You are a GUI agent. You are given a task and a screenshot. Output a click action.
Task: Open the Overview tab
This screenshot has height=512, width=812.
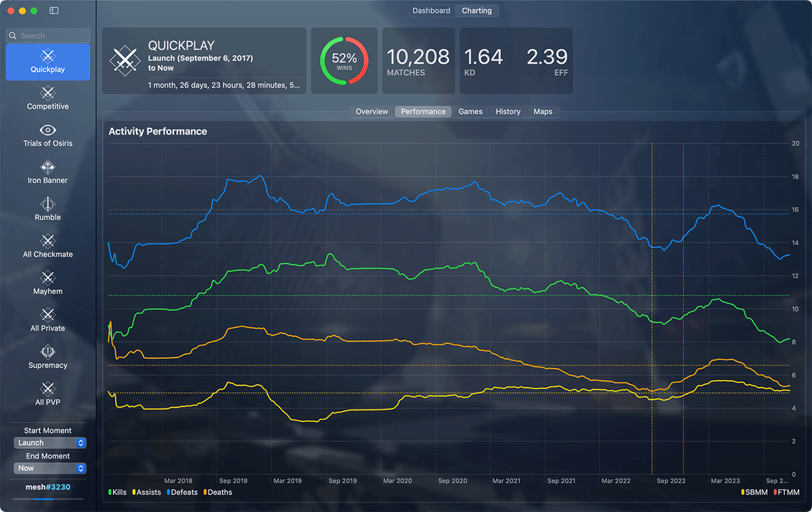[372, 112]
